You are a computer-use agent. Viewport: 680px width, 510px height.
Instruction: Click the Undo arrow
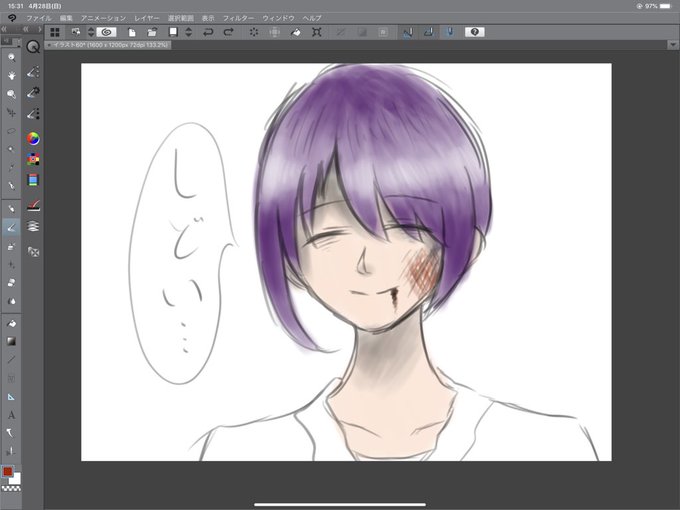(208, 32)
